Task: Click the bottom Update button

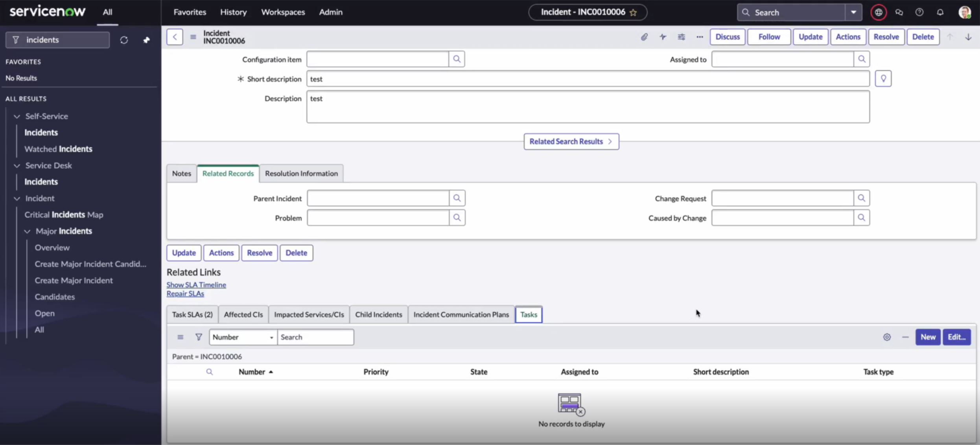Action: click(184, 253)
